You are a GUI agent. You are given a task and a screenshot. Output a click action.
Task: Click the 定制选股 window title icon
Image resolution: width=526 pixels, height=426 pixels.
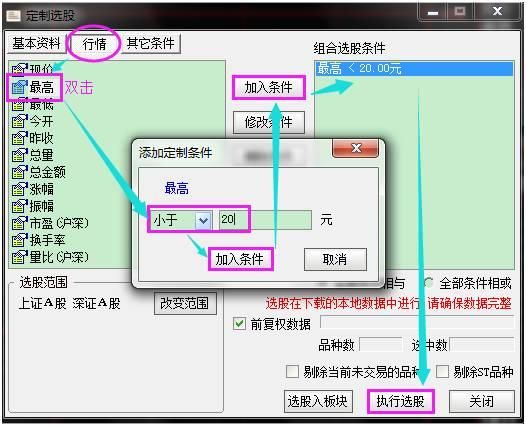13,15
